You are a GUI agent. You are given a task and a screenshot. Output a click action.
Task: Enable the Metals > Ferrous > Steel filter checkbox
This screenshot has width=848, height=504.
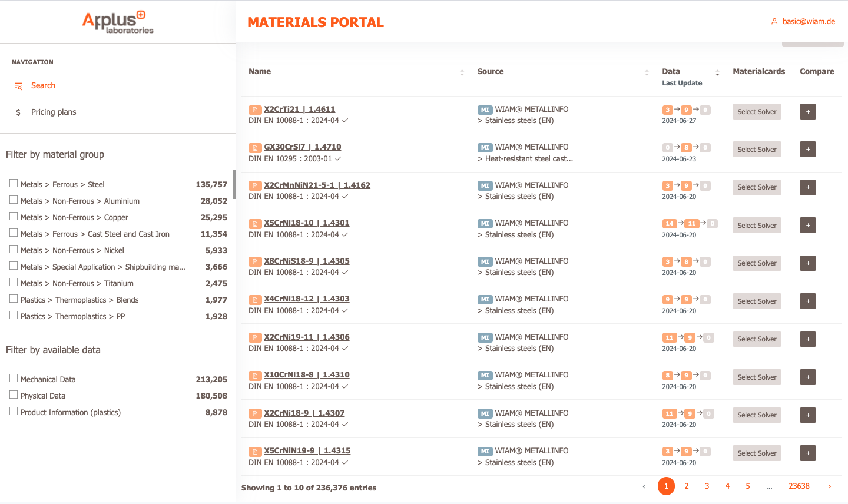[x=14, y=184]
